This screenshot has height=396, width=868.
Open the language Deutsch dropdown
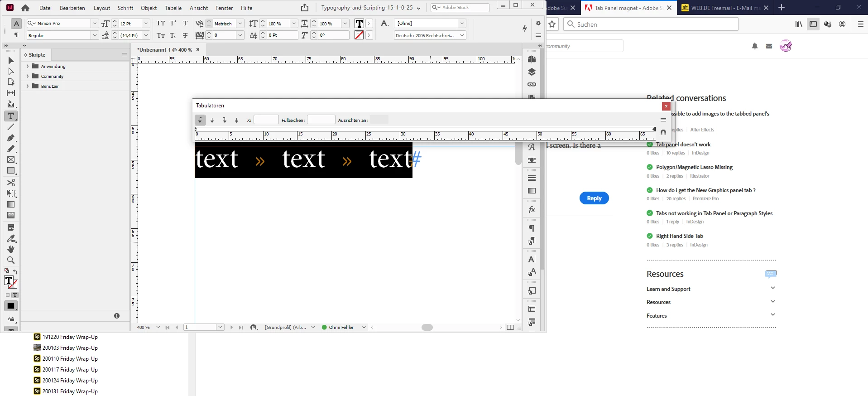(x=462, y=35)
